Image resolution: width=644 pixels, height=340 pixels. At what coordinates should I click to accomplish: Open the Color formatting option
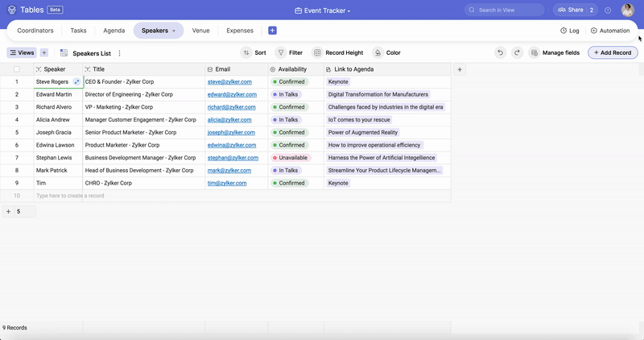(x=386, y=52)
